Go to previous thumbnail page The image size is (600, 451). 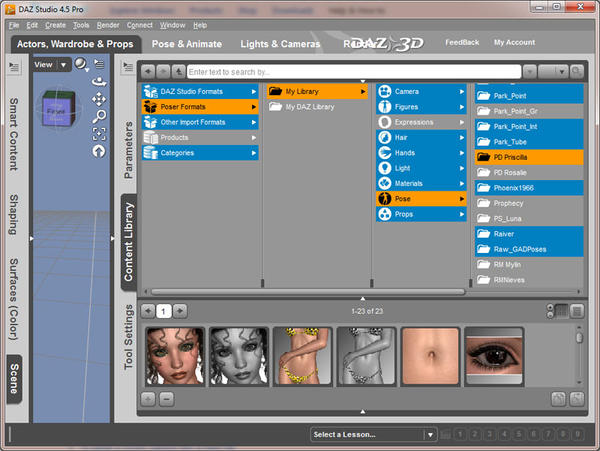click(x=148, y=311)
